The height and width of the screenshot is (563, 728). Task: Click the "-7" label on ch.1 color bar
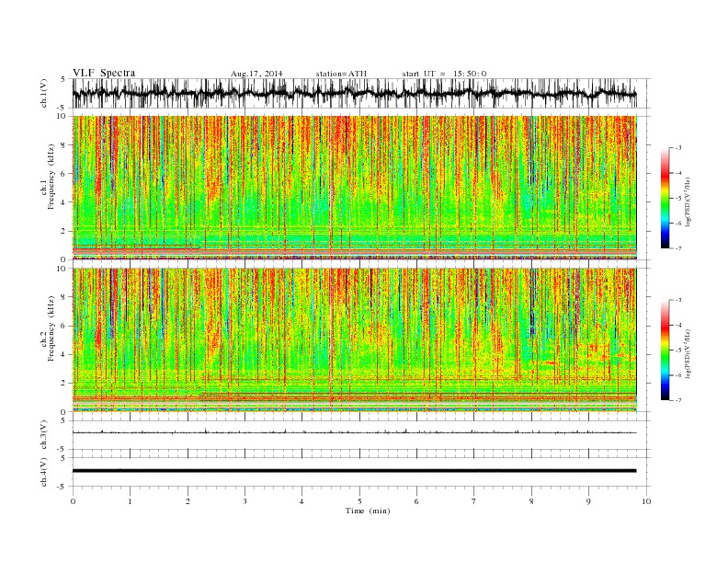click(x=678, y=248)
